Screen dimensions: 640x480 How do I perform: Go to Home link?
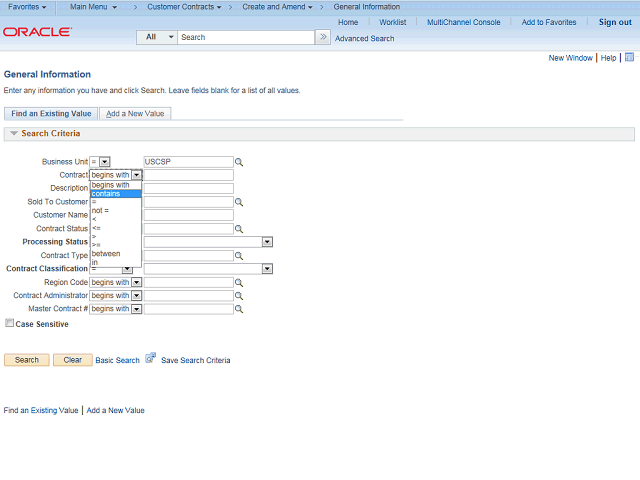pyautogui.click(x=348, y=22)
